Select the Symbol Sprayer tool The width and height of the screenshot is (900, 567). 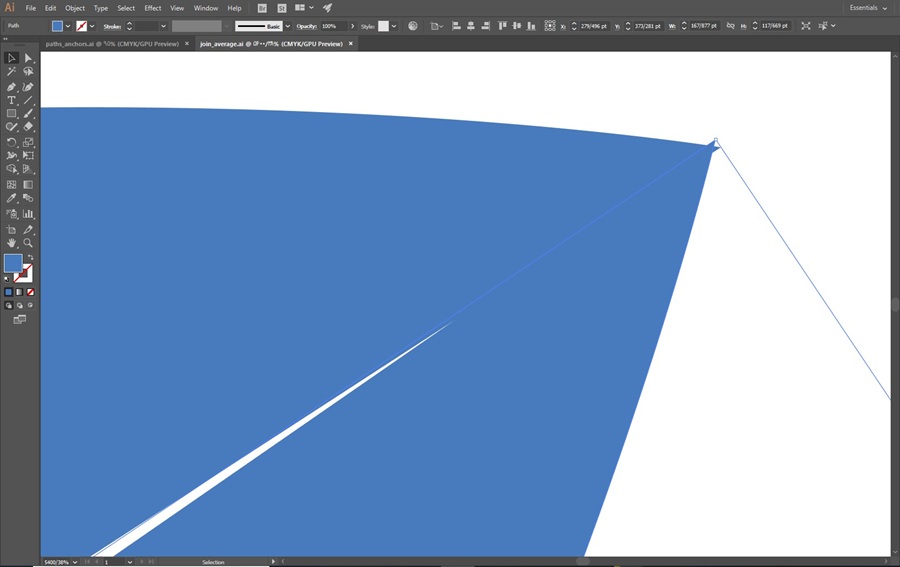(11, 213)
